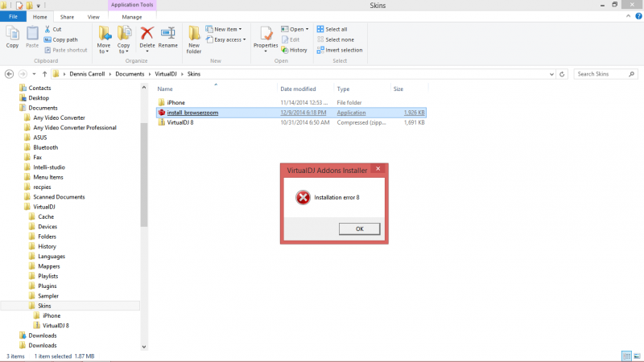Screen dimensions: 644x362
Task: Click OK in the Installation error dialog
Action: coord(359,229)
